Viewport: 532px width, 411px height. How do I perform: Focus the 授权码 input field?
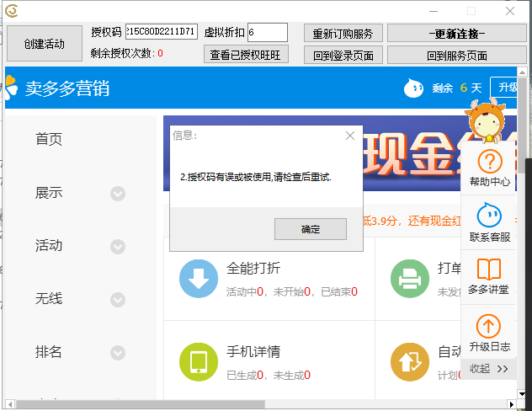tap(162, 31)
